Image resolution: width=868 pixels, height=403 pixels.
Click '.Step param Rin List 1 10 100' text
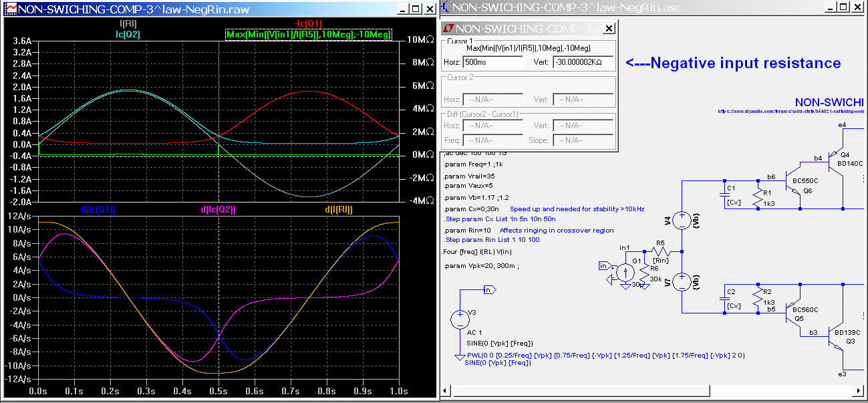click(492, 240)
